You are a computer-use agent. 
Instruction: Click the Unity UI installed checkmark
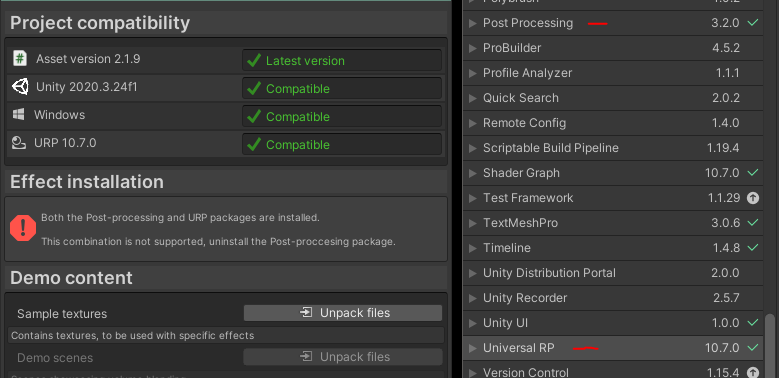click(x=753, y=322)
